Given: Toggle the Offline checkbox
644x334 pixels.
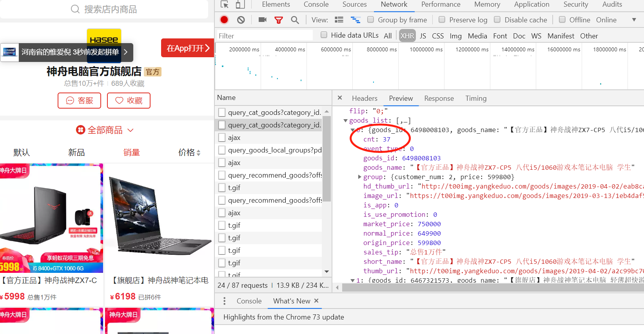Looking at the screenshot, I should point(562,19).
